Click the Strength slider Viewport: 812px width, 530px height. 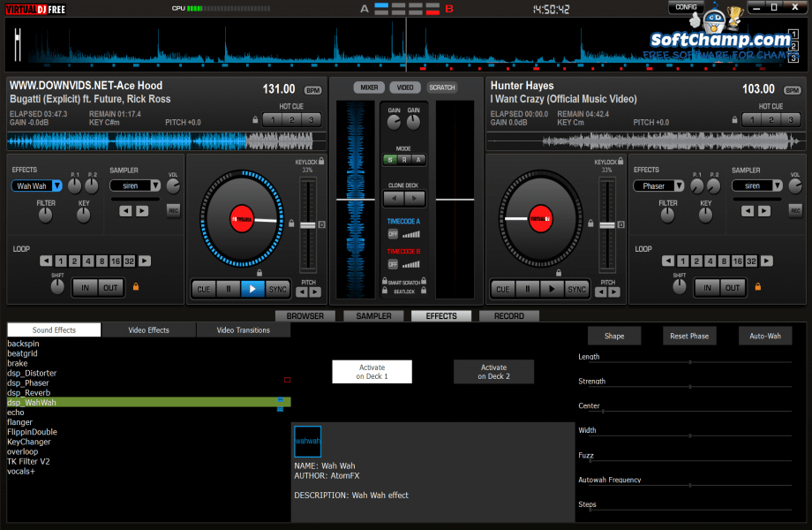tap(690, 387)
